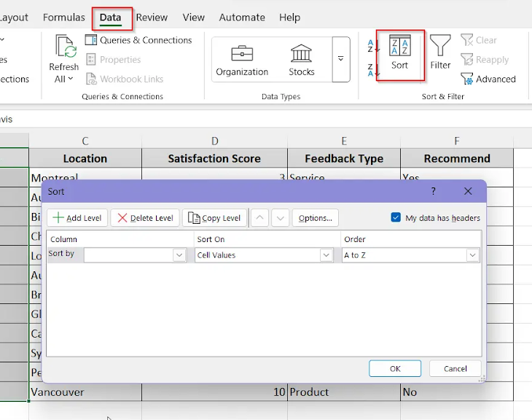This screenshot has height=420, width=532.
Task: Move sort level up arrow
Action: click(259, 217)
